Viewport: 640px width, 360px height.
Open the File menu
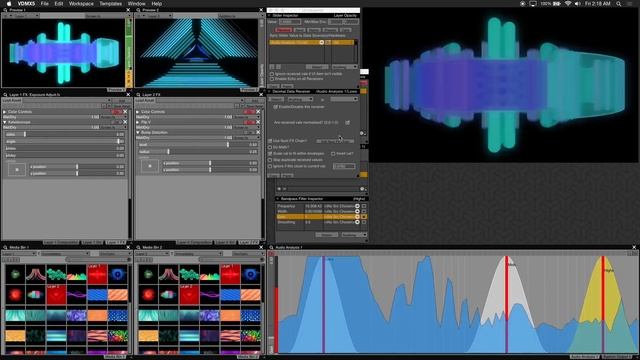(x=44, y=3)
